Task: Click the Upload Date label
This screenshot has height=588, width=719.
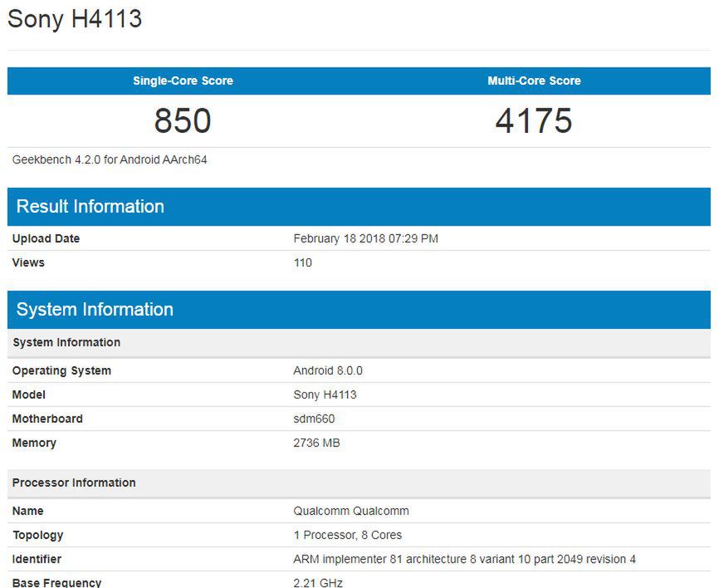Action: (46, 238)
